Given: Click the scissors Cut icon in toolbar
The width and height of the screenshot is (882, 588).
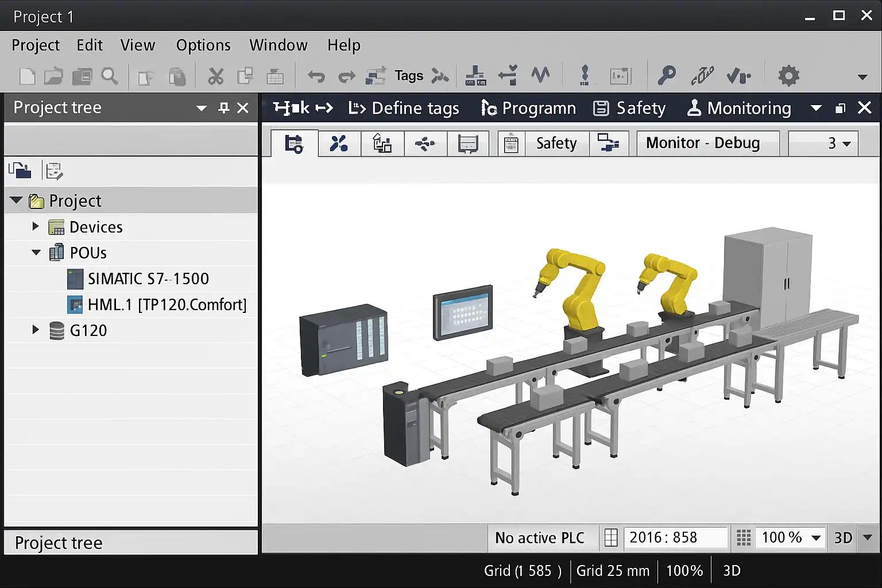Looking at the screenshot, I should (215, 76).
